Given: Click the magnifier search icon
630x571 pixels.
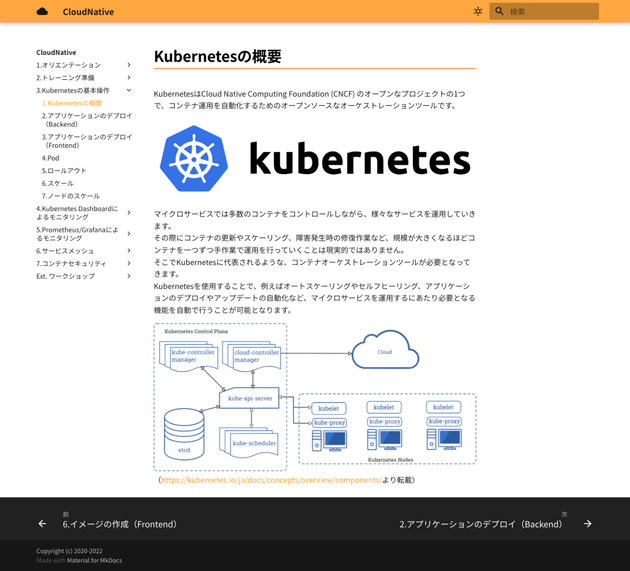Looking at the screenshot, I should 499,11.
